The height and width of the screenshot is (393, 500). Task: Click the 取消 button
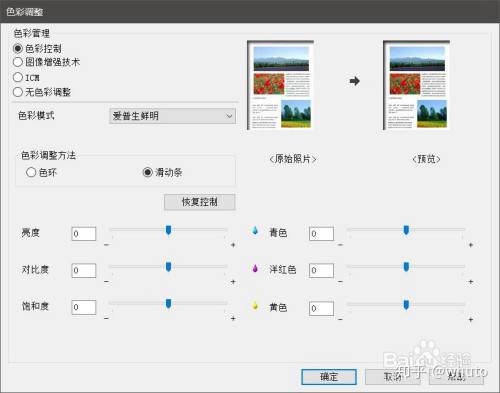392,377
